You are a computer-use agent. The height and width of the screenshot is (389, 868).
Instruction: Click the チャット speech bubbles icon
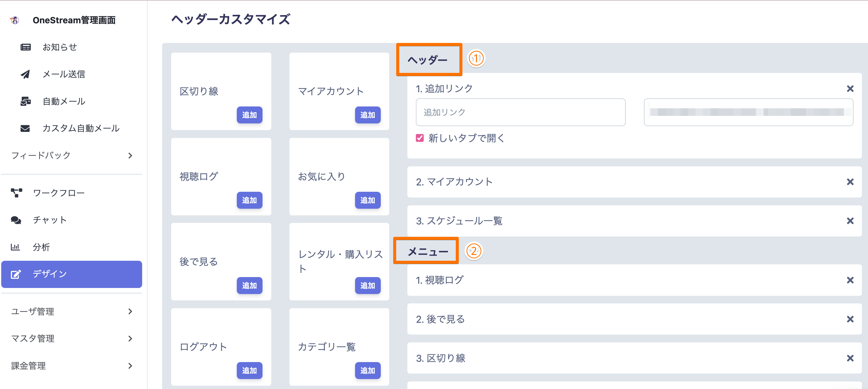click(x=16, y=220)
